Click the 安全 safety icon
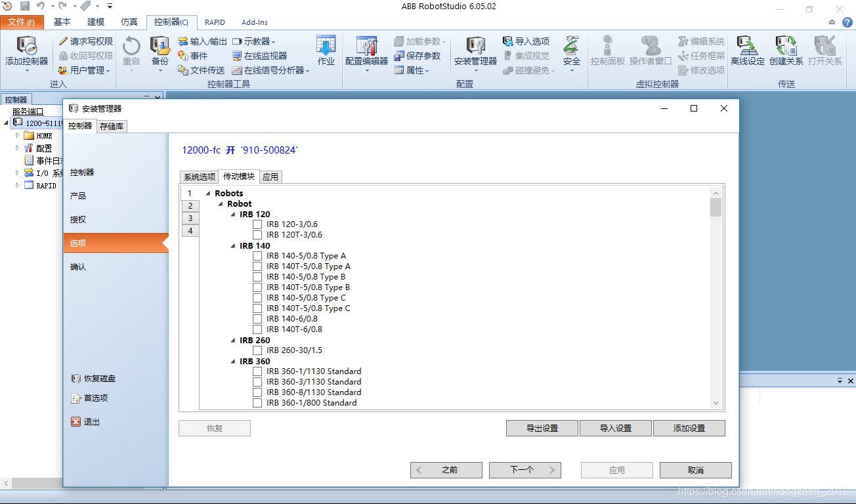This screenshot has height=504, width=856. 572,46
